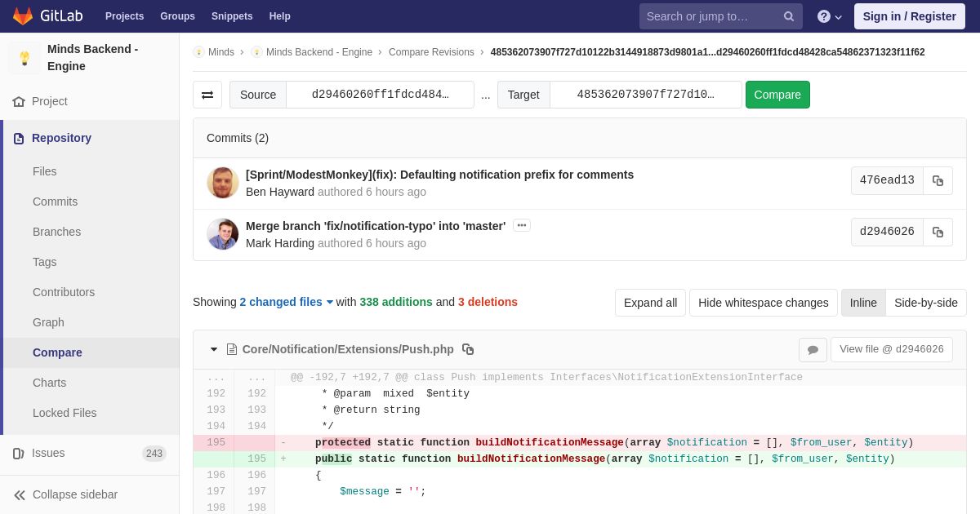Click the GitLab fox logo
The width and height of the screenshot is (980, 514).
tap(23, 16)
